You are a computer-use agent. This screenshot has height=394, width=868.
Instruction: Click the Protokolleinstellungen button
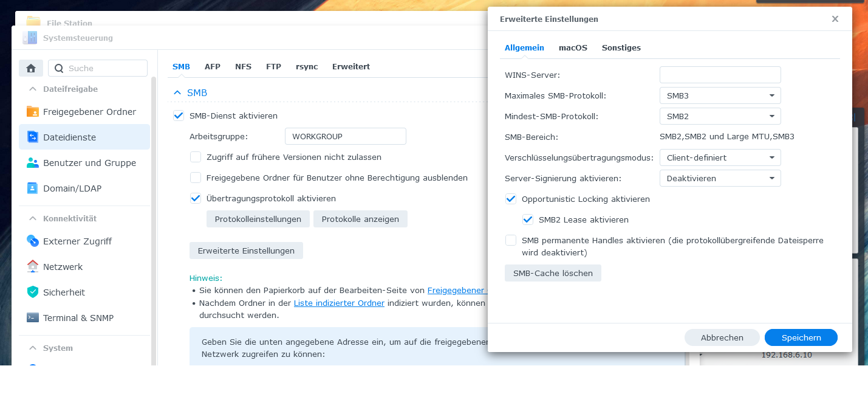[258, 219]
